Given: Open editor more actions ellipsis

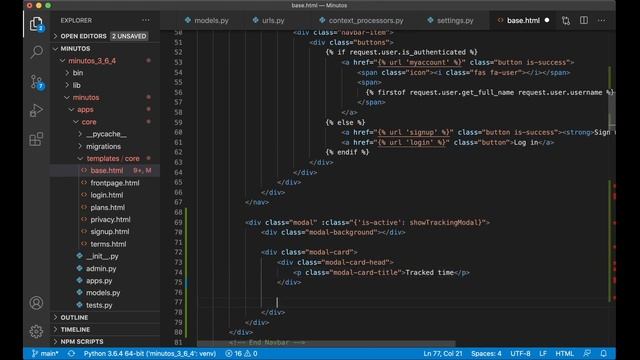Looking at the screenshot, I should pos(602,20).
